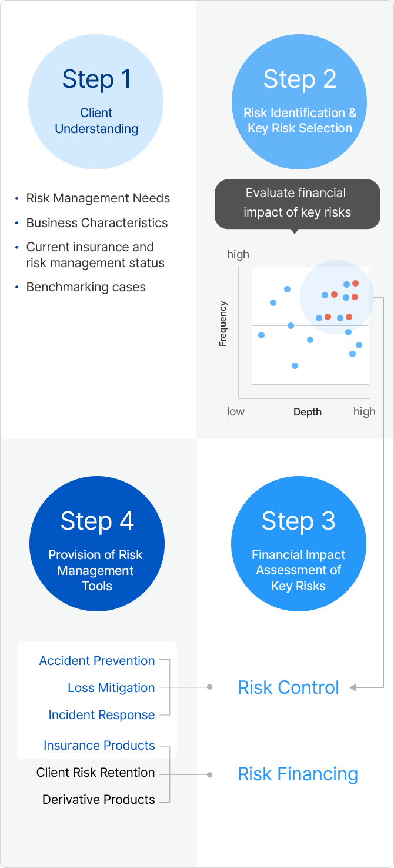Open the Risk Control heading

pos(288,687)
